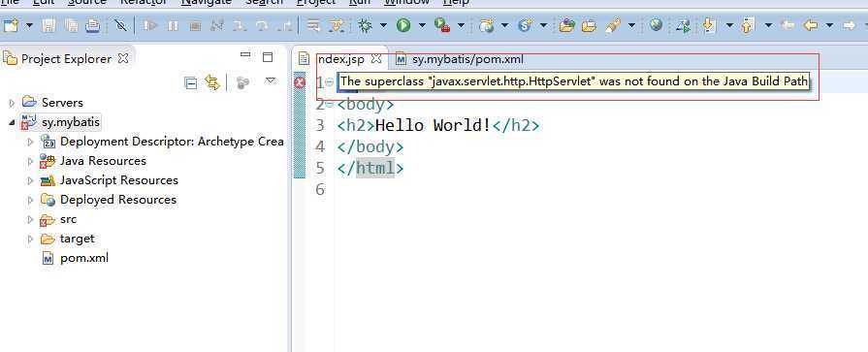The image size is (868, 352).
Task: Click the Print toolbar icon
Action: [93, 25]
